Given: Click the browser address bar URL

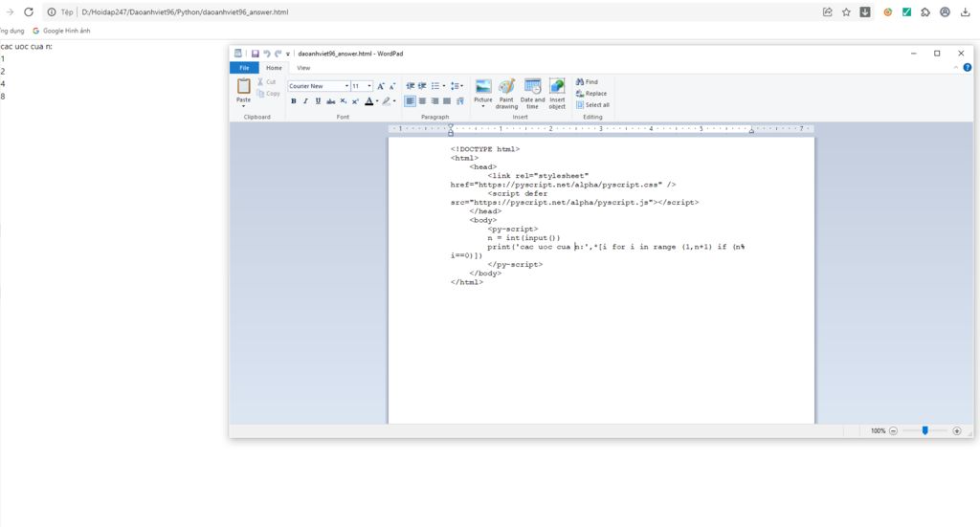Looking at the screenshot, I should (x=185, y=11).
